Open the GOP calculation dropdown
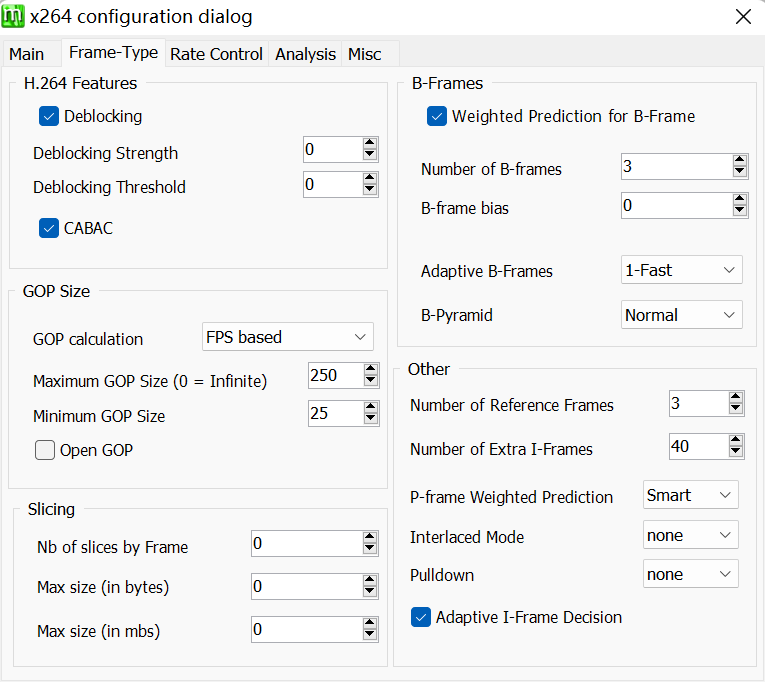The height and width of the screenshot is (682, 765). point(288,337)
